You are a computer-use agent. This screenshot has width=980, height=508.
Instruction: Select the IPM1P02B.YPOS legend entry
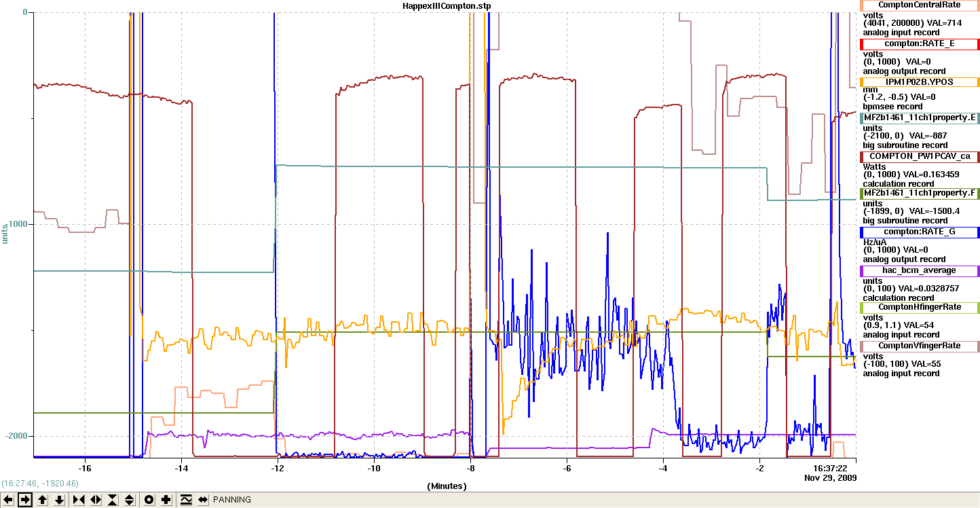point(920,81)
